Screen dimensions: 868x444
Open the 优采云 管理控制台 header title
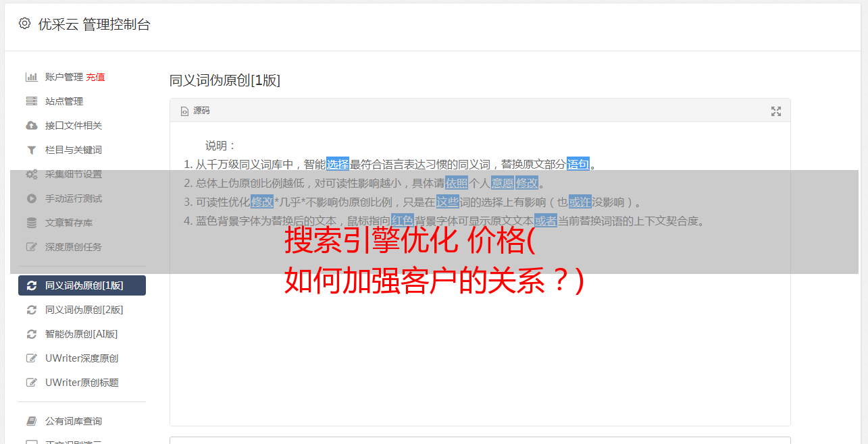[94, 24]
